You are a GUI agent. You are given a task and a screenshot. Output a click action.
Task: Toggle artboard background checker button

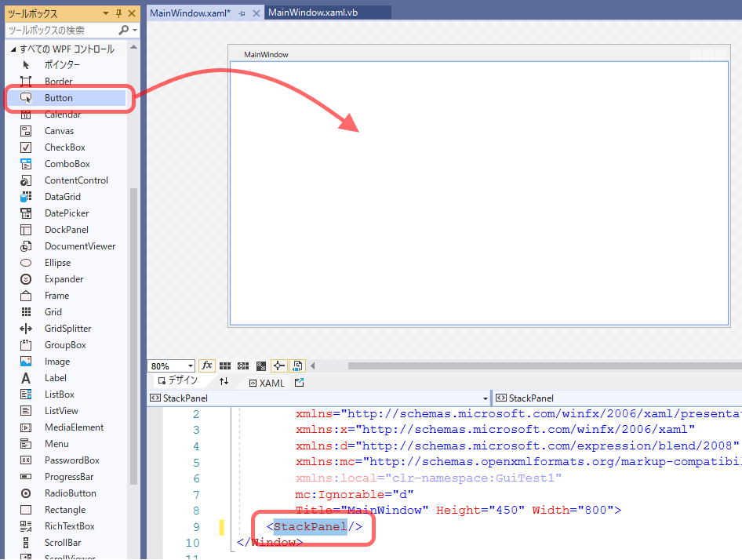tap(260, 366)
